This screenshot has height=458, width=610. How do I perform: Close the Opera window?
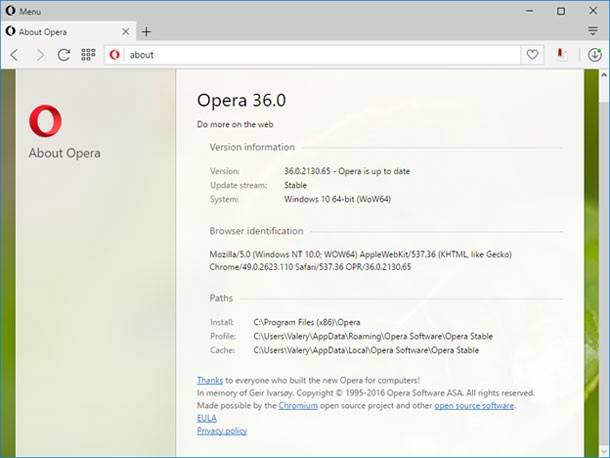(592, 11)
